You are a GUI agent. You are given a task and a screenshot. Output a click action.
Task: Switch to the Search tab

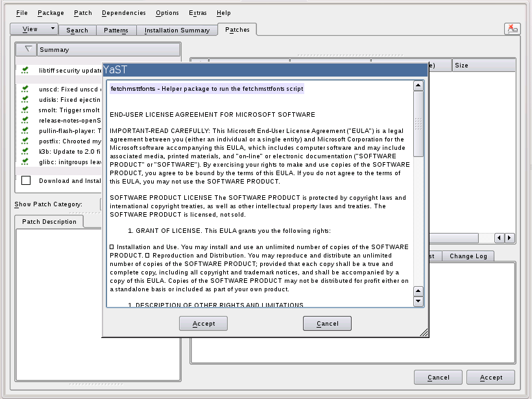[77, 30]
